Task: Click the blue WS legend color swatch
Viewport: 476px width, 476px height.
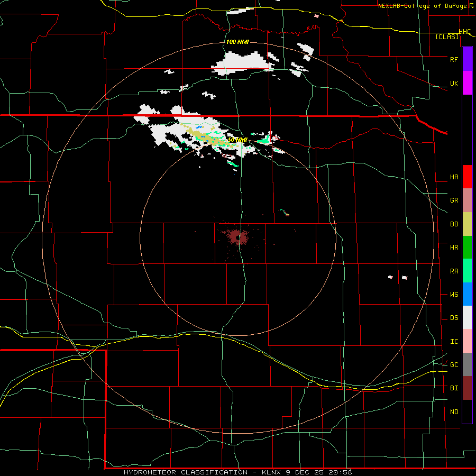Action: point(467,294)
